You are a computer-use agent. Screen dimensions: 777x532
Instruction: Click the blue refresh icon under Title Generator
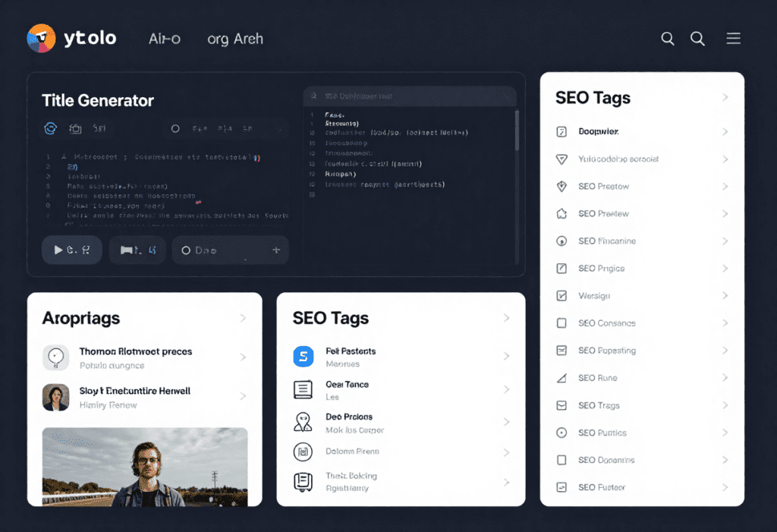51,128
